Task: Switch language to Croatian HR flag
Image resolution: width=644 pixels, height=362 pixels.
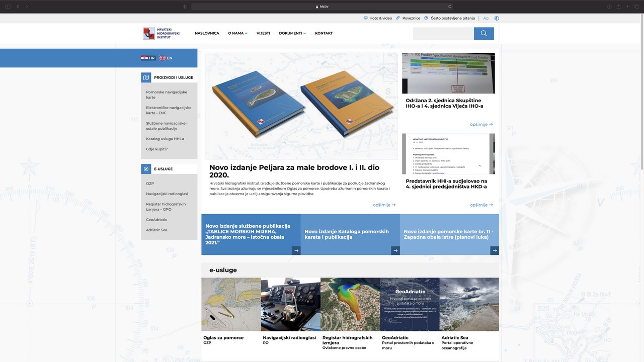Action: click(148, 58)
